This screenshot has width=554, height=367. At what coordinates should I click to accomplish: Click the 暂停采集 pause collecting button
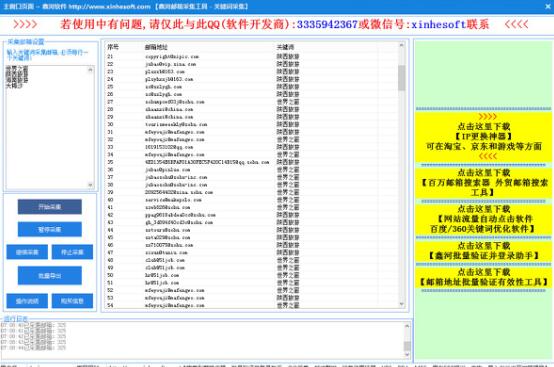[x=50, y=230]
